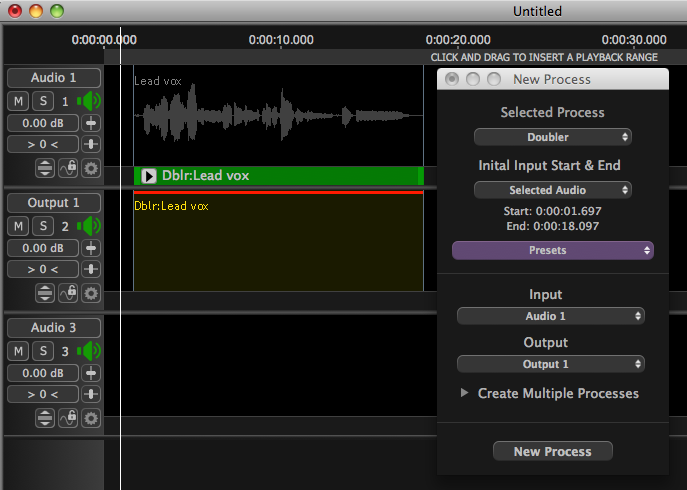The height and width of the screenshot is (490, 687).
Task: Open the Output 1 routing dropdown
Action: point(550,364)
